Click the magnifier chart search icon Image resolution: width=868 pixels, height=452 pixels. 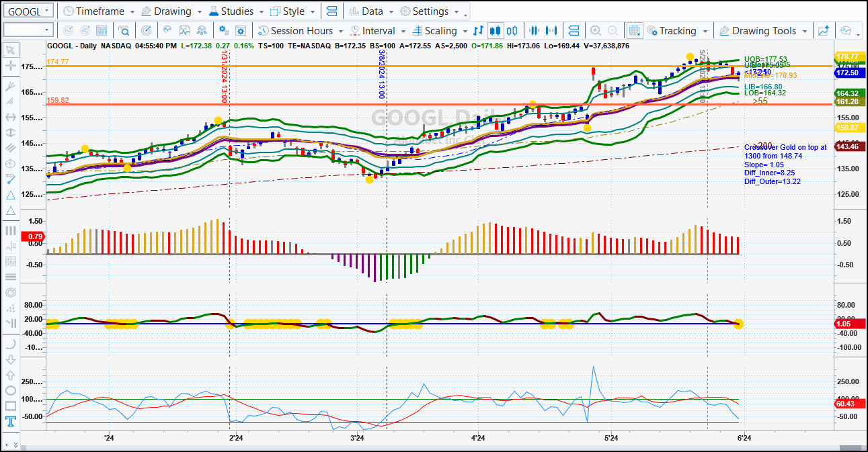124,31
